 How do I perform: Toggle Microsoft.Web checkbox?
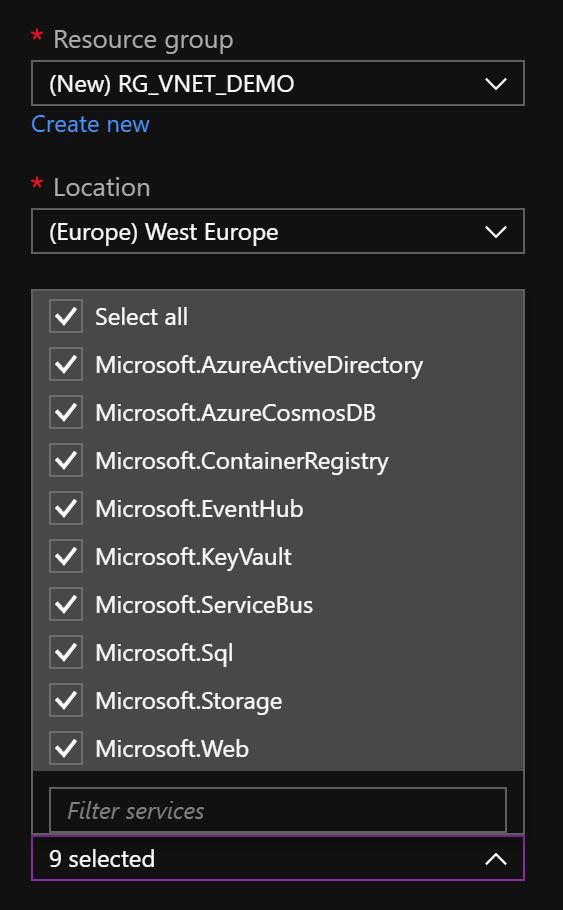tap(66, 749)
